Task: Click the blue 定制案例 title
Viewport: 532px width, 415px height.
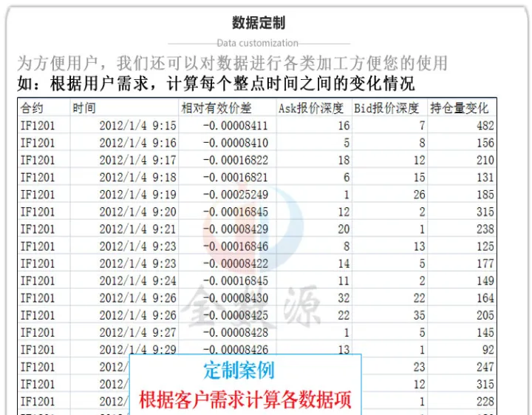Action: click(239, 371)
